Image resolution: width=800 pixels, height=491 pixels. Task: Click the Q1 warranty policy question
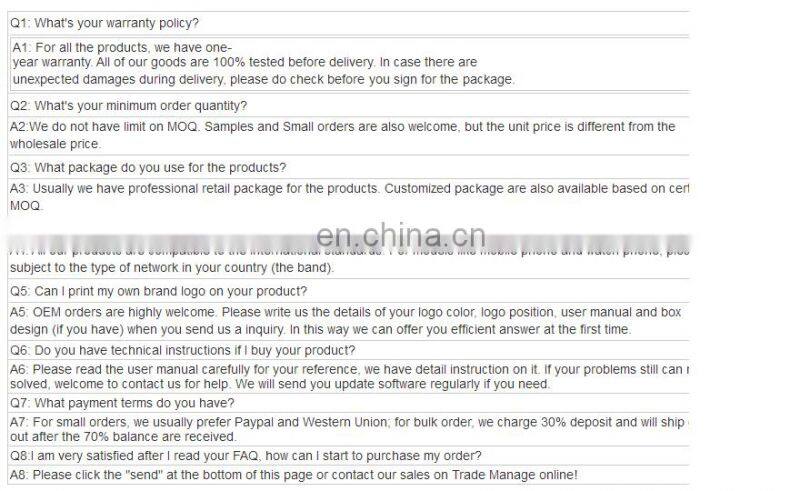coord(105,22)
